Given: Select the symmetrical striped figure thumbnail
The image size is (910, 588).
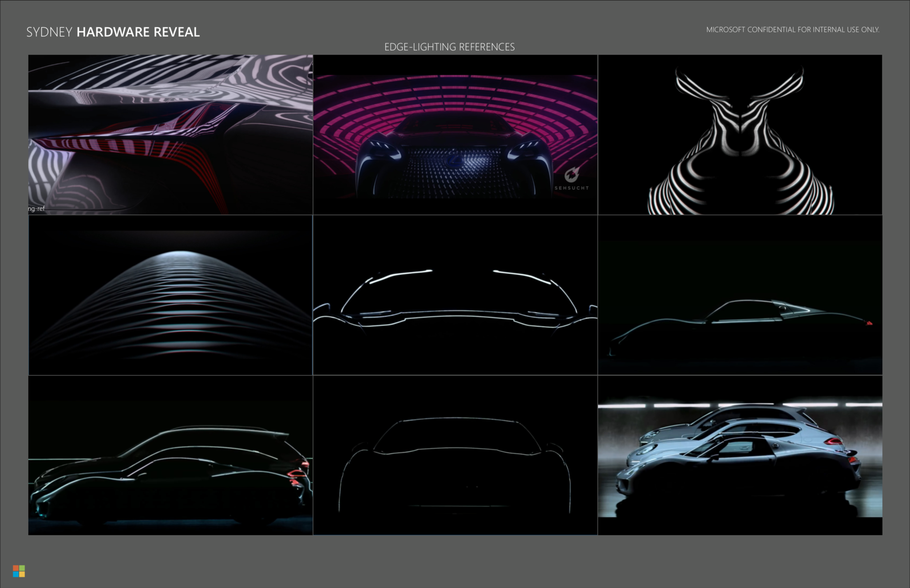Looking at the screenshot, I should click(740, 134).
